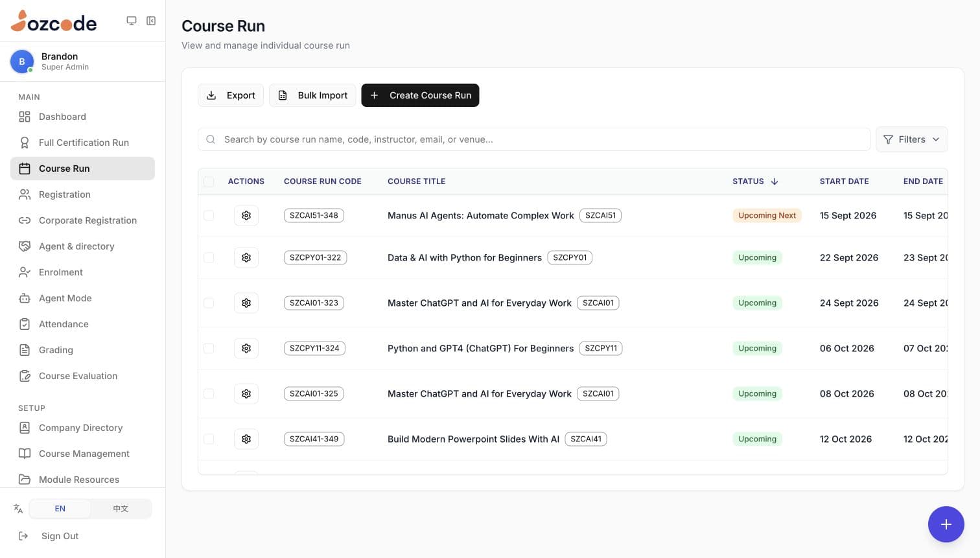980x558 pixels.
Task: Click Python and GPT4 course title
Action: click(x=480, y=348)
